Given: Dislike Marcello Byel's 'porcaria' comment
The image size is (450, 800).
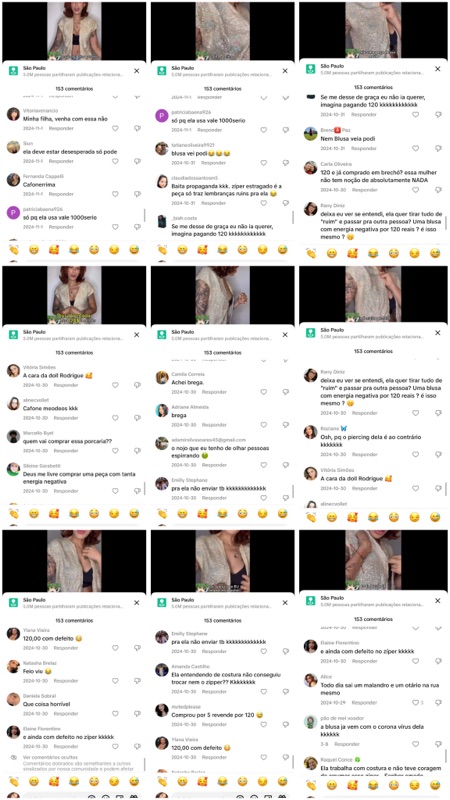Looking at the screenshot, I should pos(137,451).
